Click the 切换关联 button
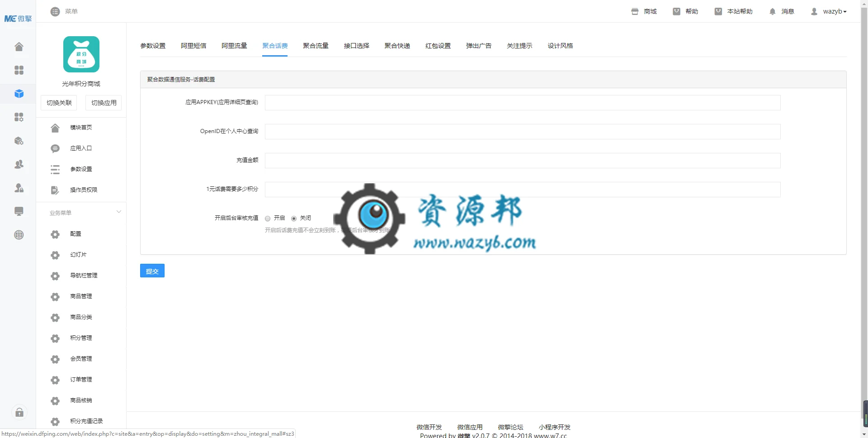Viewport: 868px width, 438px height. 59,103
